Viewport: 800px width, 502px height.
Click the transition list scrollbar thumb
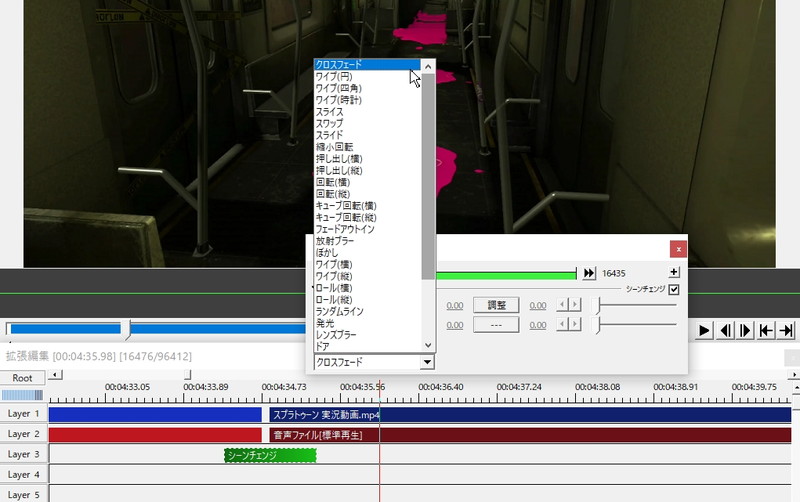pos(428,176)
